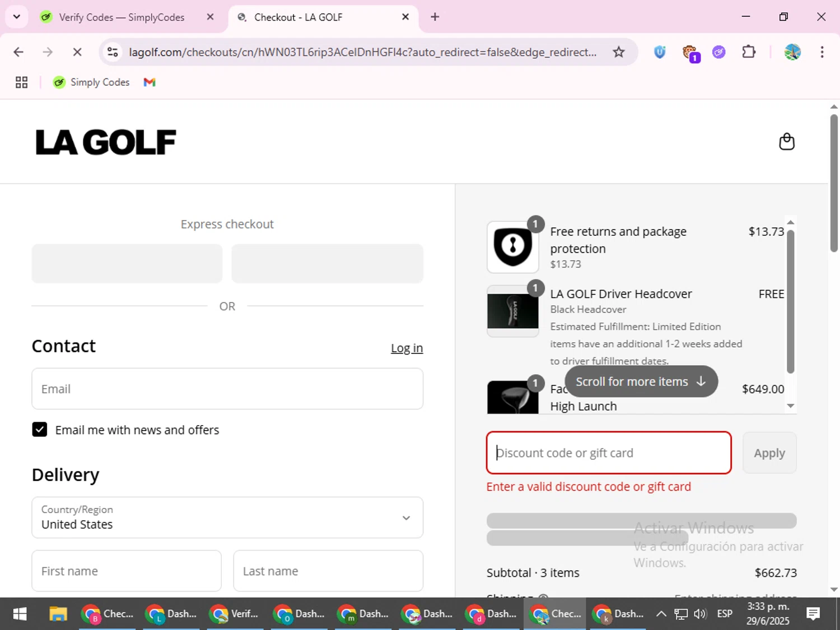
Task: Open the Bitwarden shield extension
Action: coord(660,52)
